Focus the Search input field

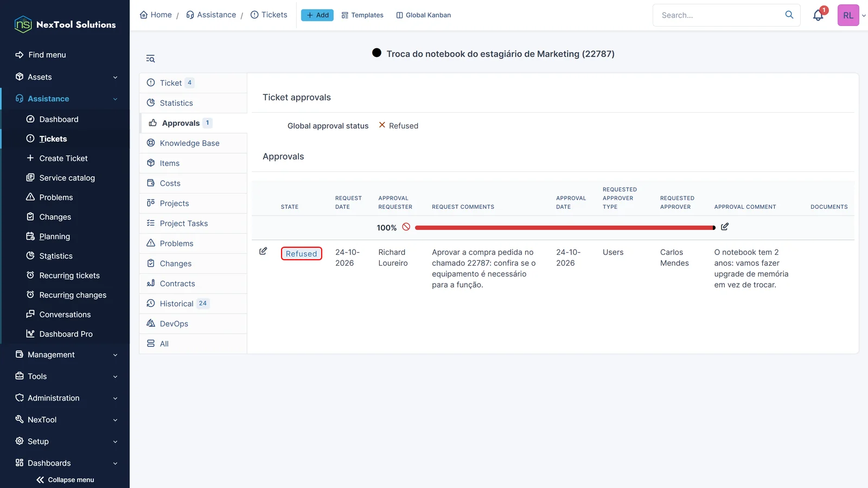coord(719,15)
